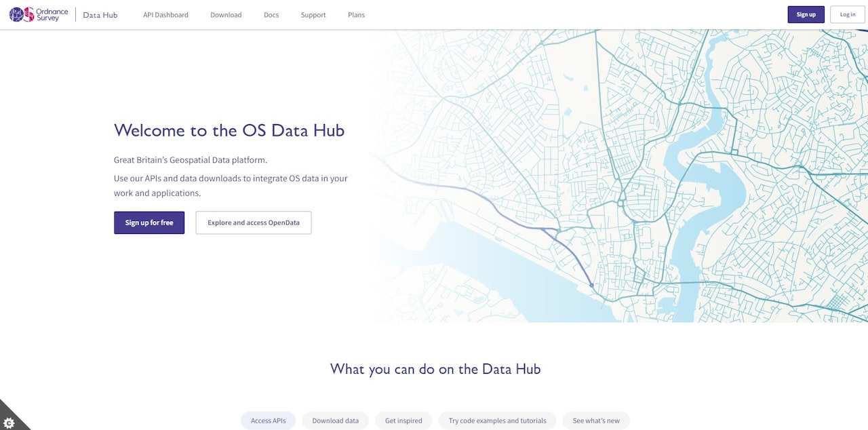Open the Data Hub home link

coord(100,15)
